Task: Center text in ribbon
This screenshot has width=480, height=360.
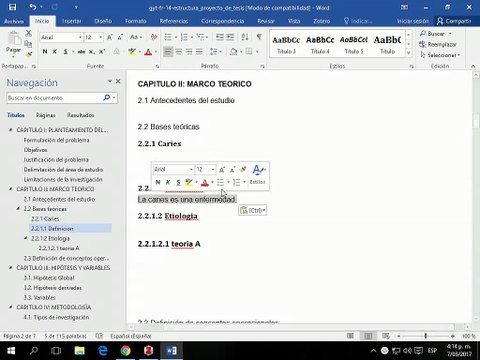Action: pos(179,52)
